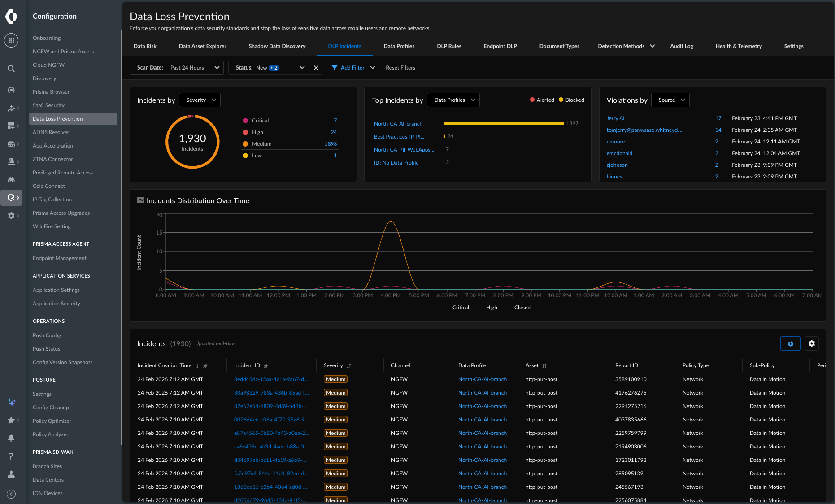Screen dimensions: 835x504
Task: Click the High incidents peak on the chart
Action: [x=391, y=222]
